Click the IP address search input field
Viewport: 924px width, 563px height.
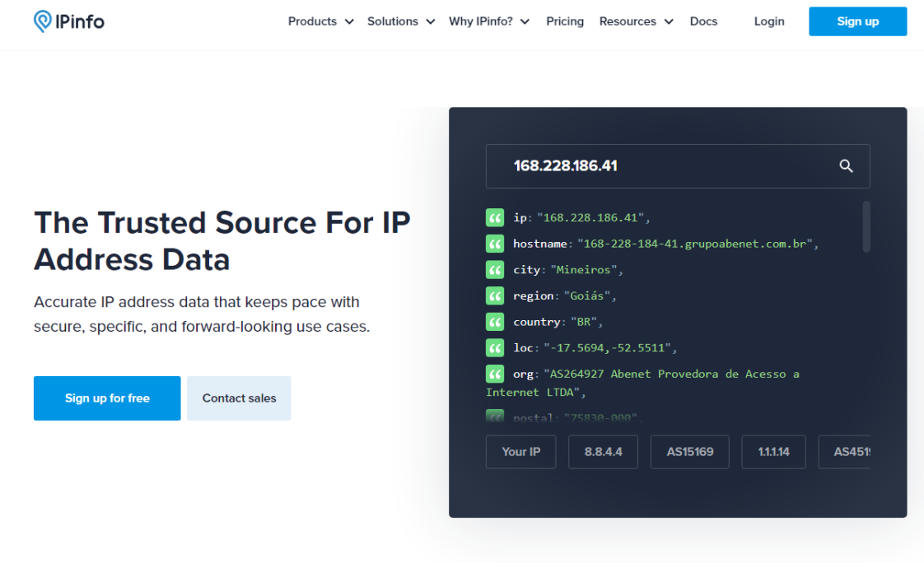659,165
